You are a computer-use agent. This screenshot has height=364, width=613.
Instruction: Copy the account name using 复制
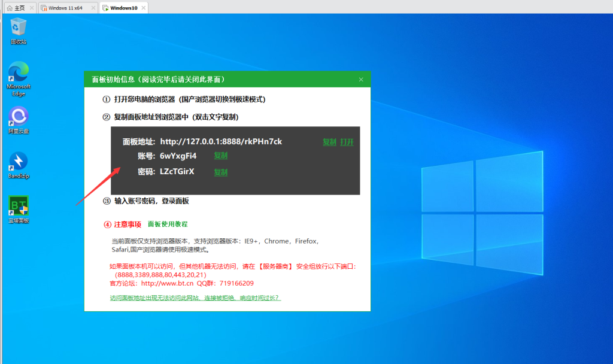click(x=221, y=156)
